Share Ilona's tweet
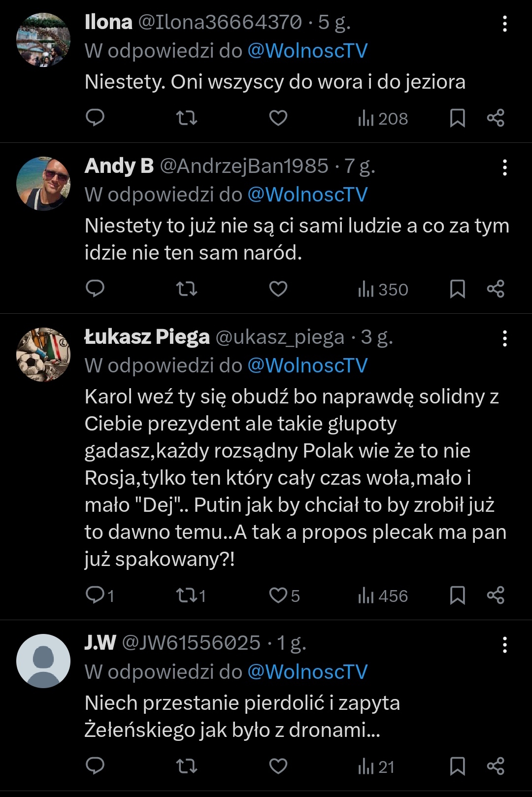The height and width of the screenshot is (797, 532). [x=496, y=118]
